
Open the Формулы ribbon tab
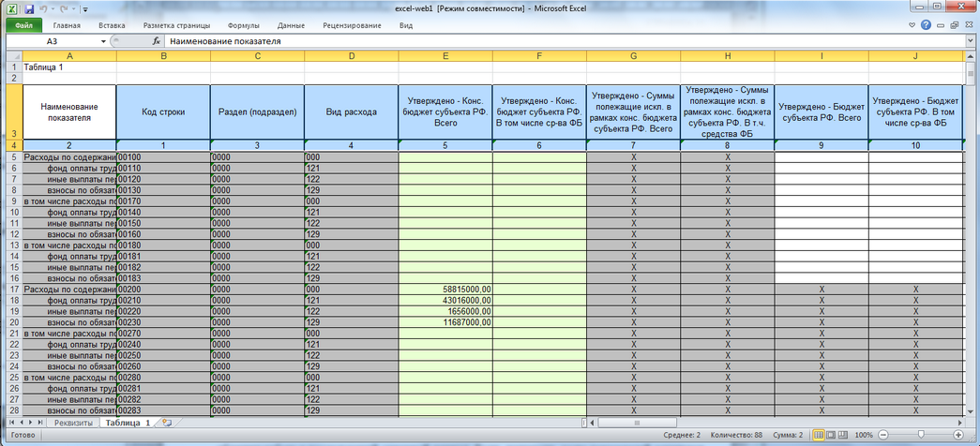pyautogui.click(x=244, y=25)
